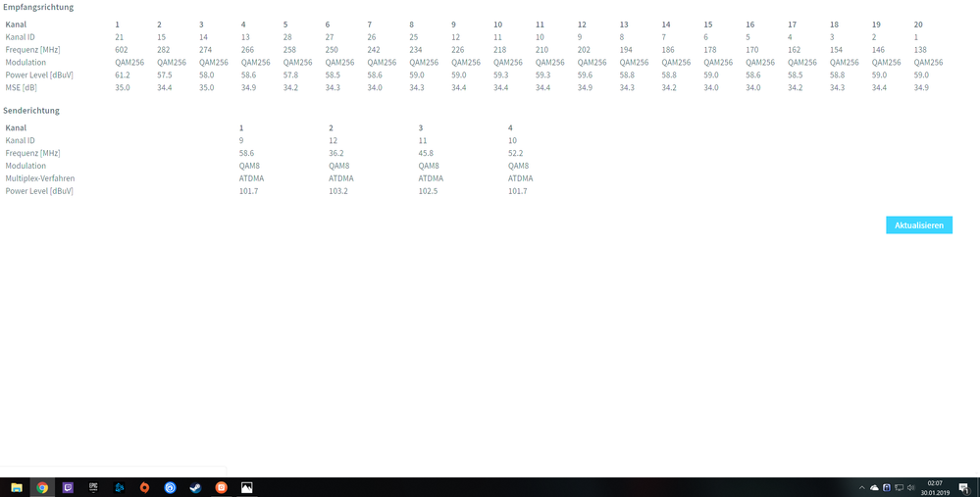Image resolution: width=980 pixels, height=497 pixels.
Task: Switch to Google Chrome in the taskbar
Action: pyautogui.click(x=42, y=487)
